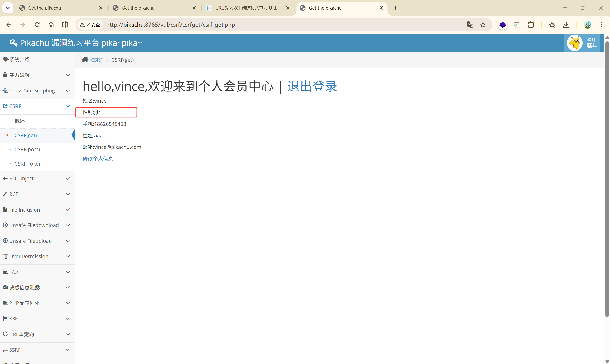Click the breadcrumb home icon

coord(85,60)
